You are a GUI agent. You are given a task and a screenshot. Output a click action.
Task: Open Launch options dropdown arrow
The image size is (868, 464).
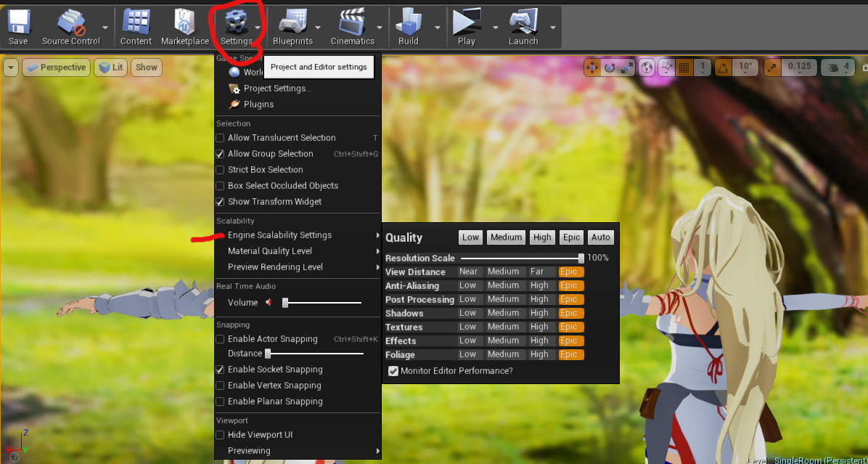tap(552, 27)
